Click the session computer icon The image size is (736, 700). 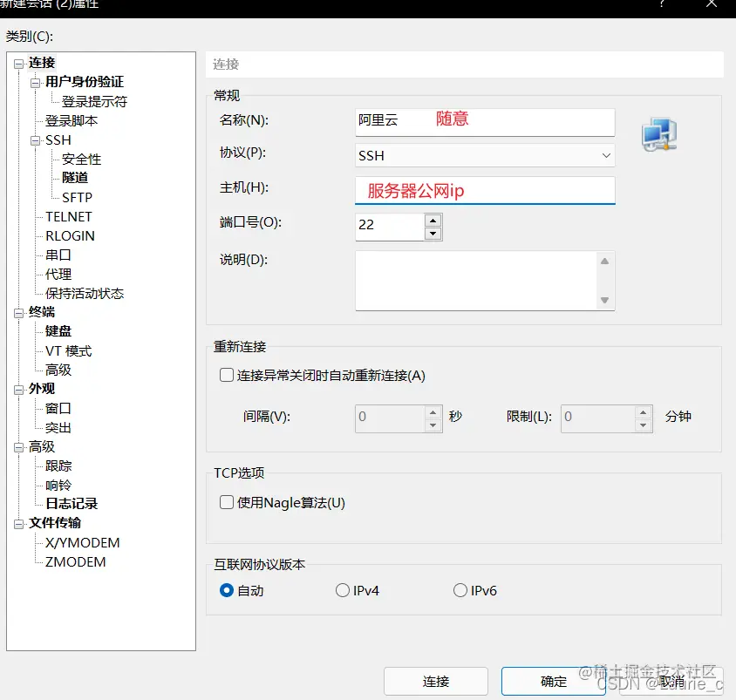click(659, 132)
